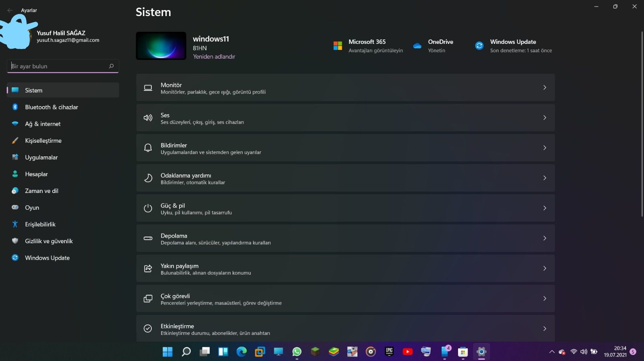Click the Microsoft 365 logo icon
This screenshot has width=644, height=361.
(338, 46)
